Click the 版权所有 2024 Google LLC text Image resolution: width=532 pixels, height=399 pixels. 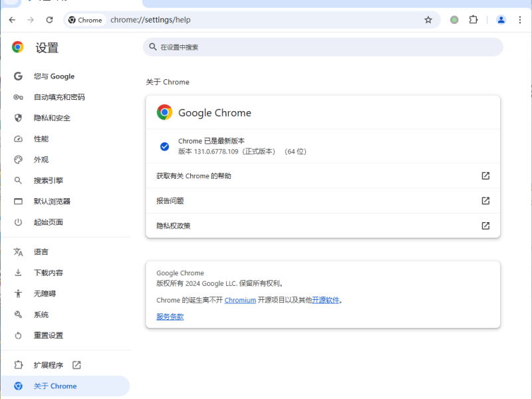click(220, 283)
